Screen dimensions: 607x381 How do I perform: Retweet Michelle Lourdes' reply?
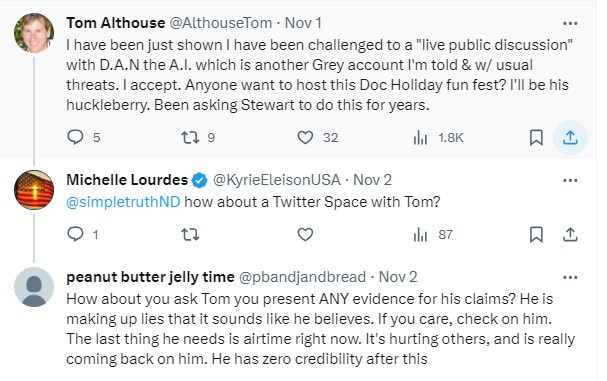point(190,234)
